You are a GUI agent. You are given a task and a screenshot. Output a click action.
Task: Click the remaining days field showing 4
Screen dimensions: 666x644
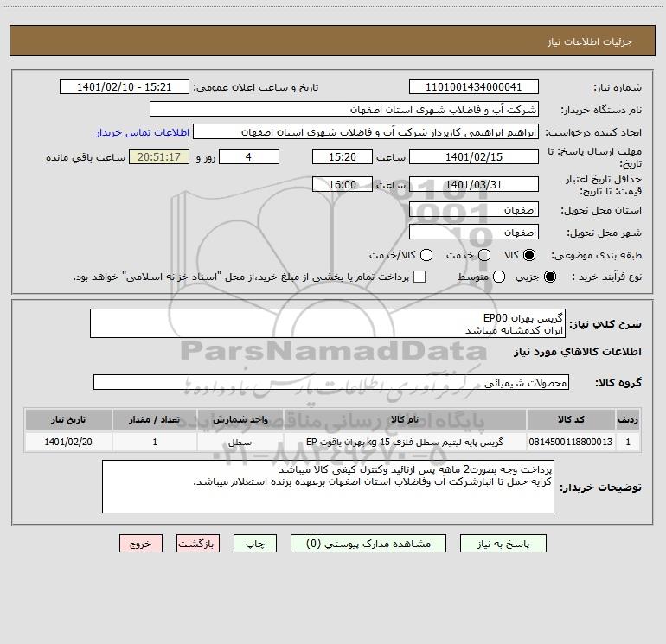249,156
